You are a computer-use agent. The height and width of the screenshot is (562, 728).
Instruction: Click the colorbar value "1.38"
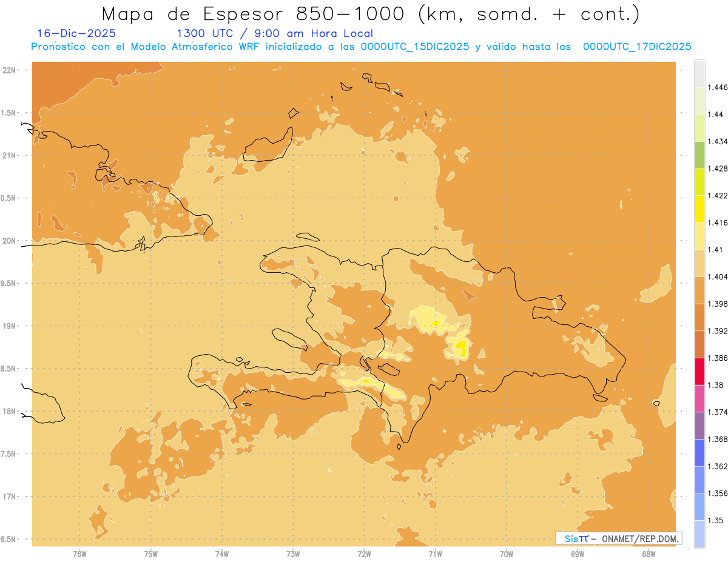pyautogui.click(x=716, y=385)
